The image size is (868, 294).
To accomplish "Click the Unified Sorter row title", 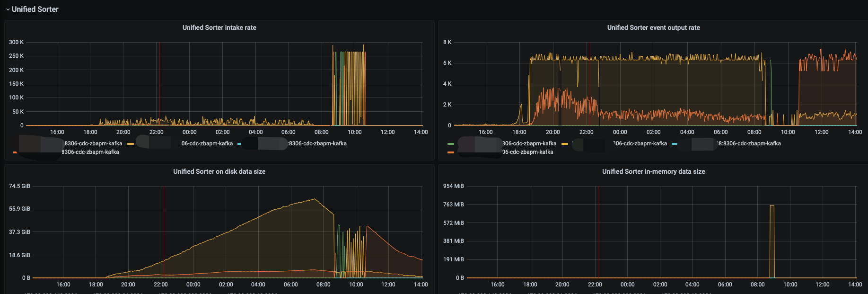I will (x=35, y=9).
